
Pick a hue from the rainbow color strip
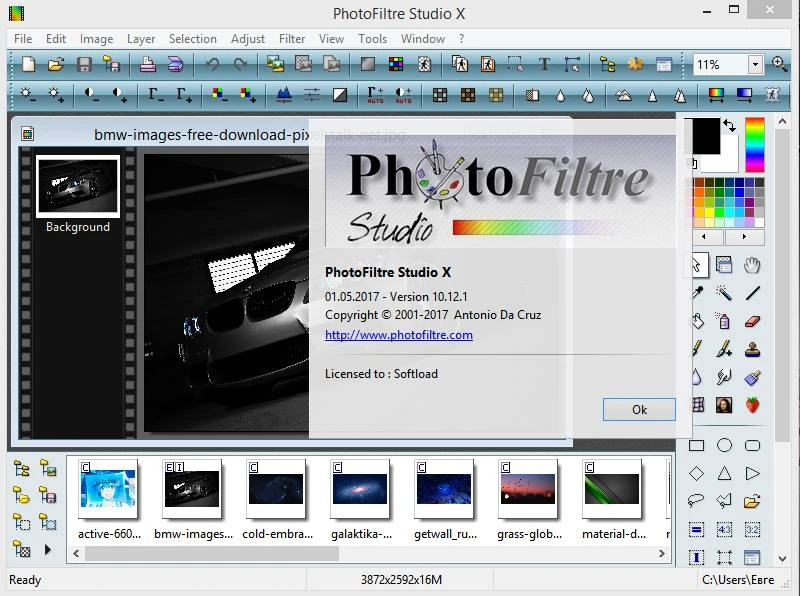point(755,145)
